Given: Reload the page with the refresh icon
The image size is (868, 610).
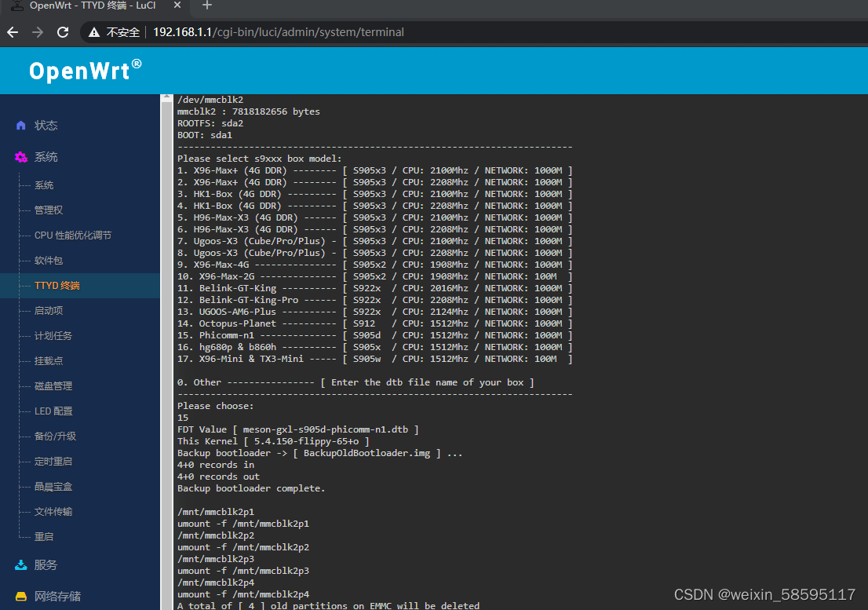Looking at the screenshot, I should click(x=63, y=32).
